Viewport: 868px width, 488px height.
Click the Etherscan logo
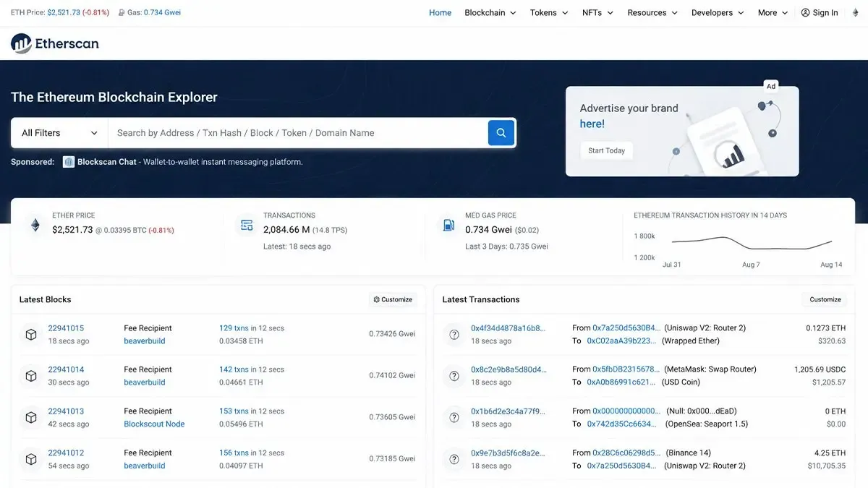point(55,43)
